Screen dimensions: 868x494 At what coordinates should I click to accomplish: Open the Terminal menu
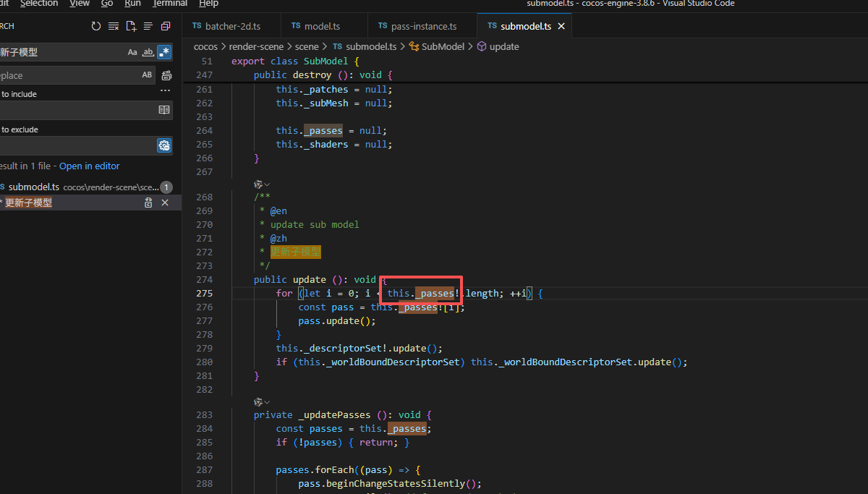tap(170, 4)
